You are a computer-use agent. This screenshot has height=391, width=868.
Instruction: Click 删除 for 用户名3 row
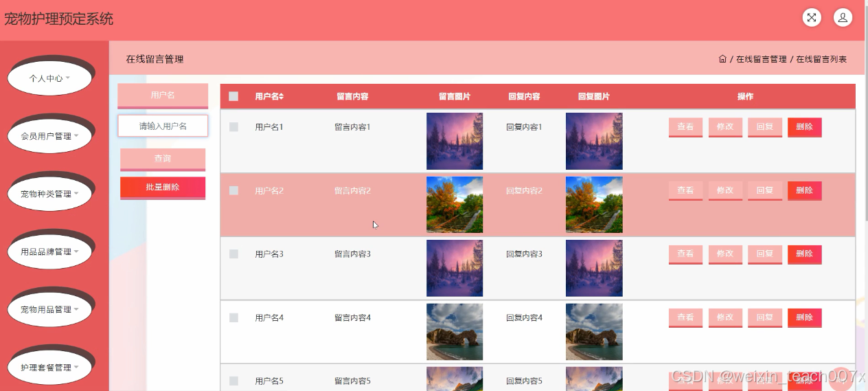pos(805,254)
